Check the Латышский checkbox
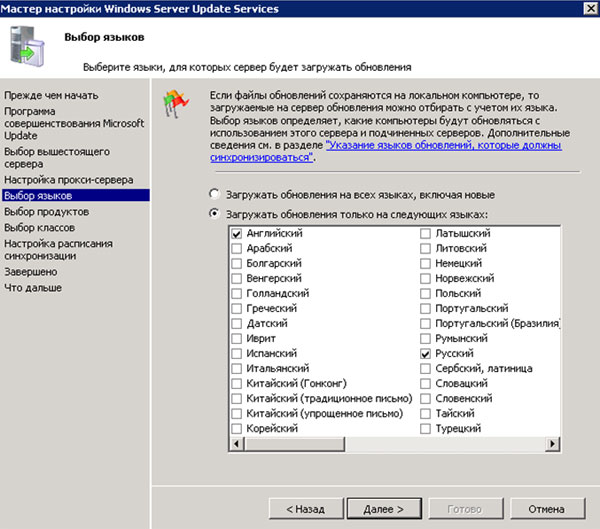Screen dimensions: 600x529 pos(425,233)
